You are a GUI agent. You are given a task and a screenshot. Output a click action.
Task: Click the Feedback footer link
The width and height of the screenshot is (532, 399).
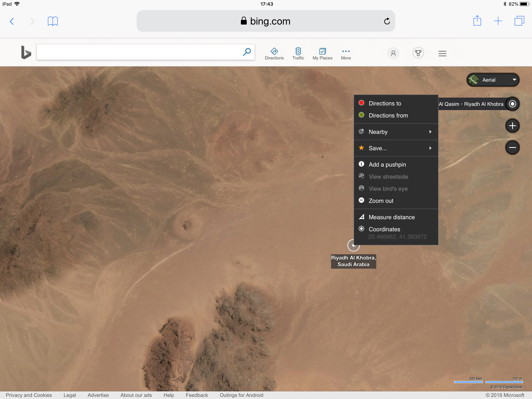click(196, 395)
